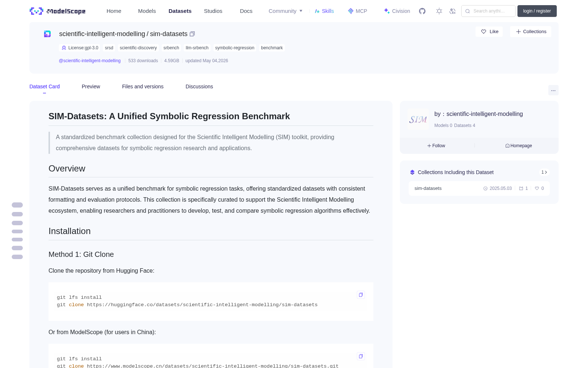Click the "Installation" heading
Screen dimensions: 588x368
click(x=69, y=231)
